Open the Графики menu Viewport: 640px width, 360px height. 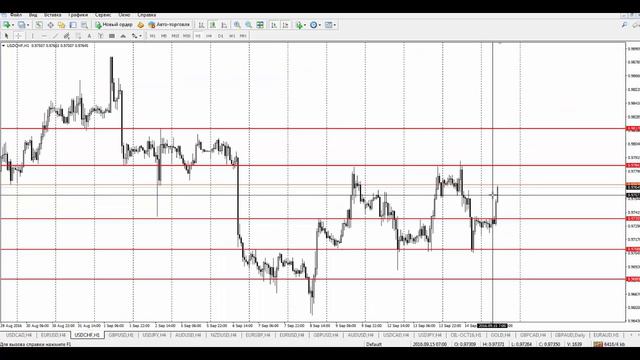tap(78, 15)
